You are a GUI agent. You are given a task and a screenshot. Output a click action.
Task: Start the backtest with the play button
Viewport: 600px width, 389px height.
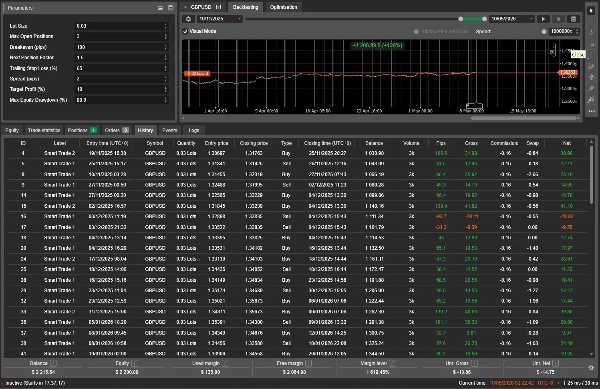tap(543, 19)
